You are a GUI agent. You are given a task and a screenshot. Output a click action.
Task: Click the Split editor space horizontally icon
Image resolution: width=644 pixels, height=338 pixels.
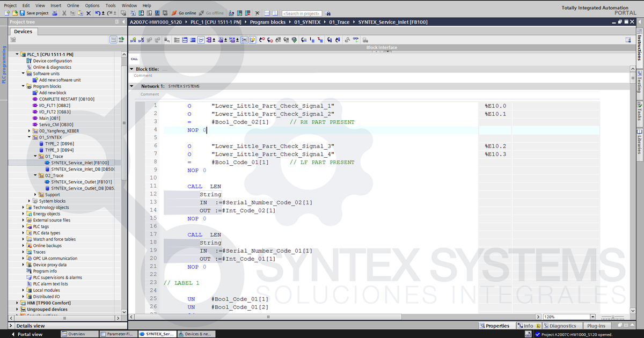coord(267,13)
